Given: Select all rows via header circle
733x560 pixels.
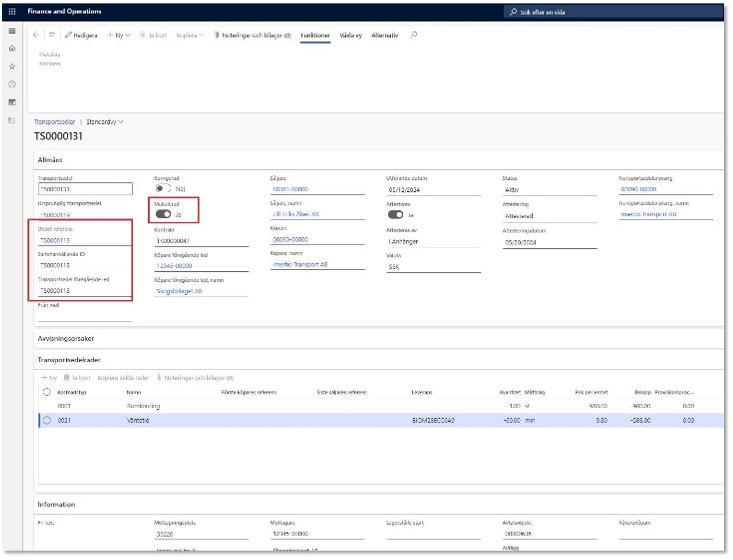Looking at the screenshot, I should tap(47, 392).
